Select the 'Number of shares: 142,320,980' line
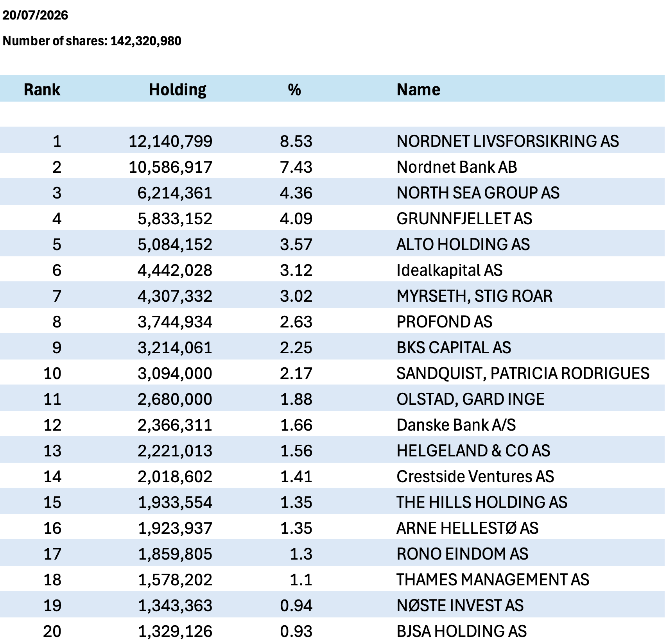Screen dimensions: 667x644 [92, 41]
